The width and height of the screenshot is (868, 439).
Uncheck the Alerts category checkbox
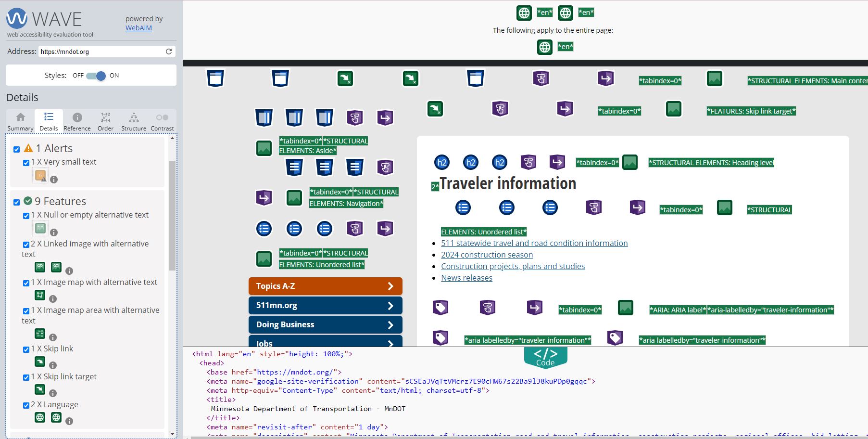pyautogui.click(x=17, y=149)
